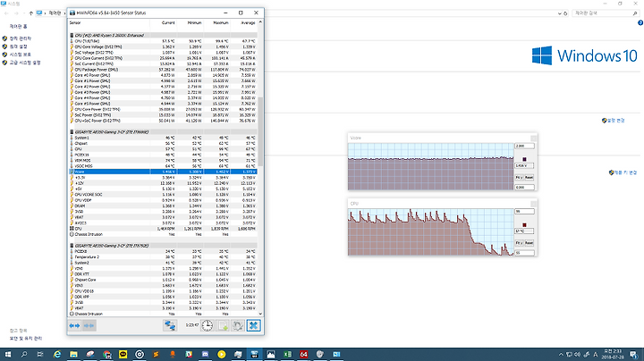The image size is (644, 361).
Task: Click the Change settings shield link at right
Action: [x=614, y=121]
